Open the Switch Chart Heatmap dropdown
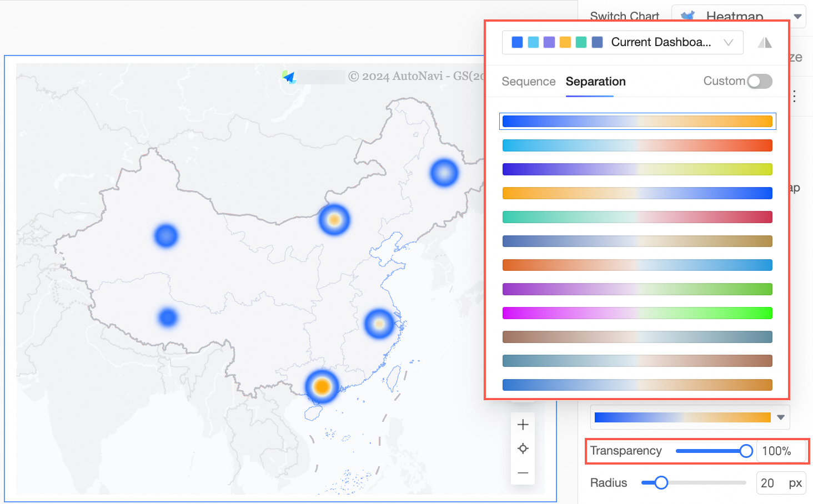813x504 pixels. pyautogui.click(x=739, y=16)
